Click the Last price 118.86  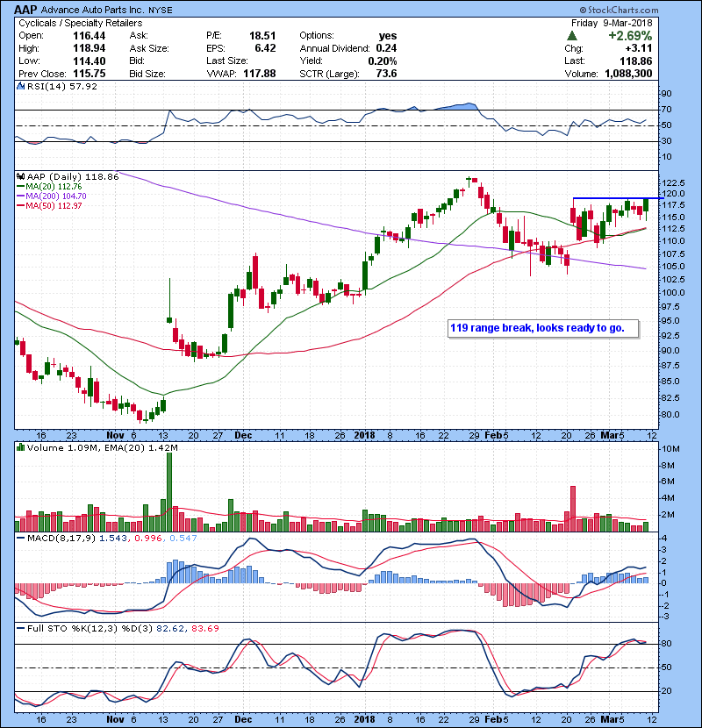[636, 61]
